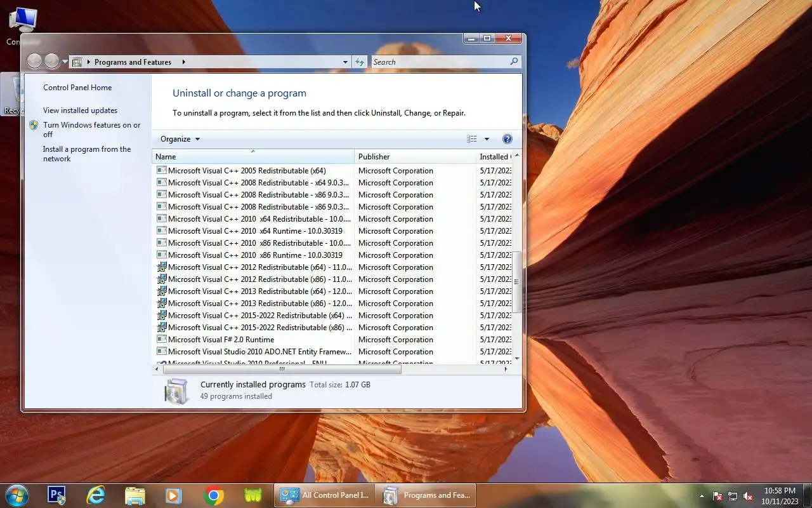The width and height of the screenshot is (812, 508).
Task: Switch to All Control Panel Items taskbar window
Action: [324, 495]
